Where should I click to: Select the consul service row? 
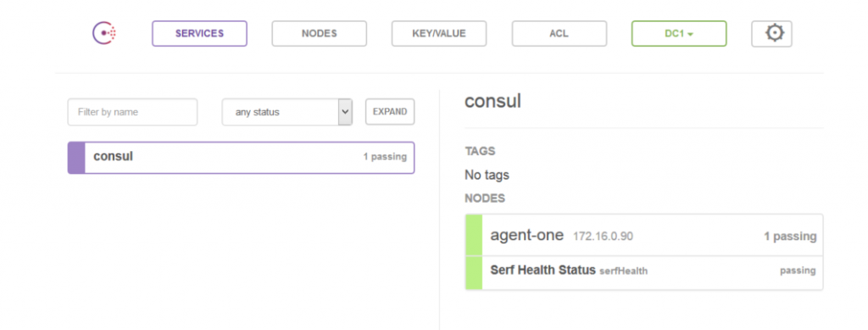pyautogui.click(x=241, y=158)
